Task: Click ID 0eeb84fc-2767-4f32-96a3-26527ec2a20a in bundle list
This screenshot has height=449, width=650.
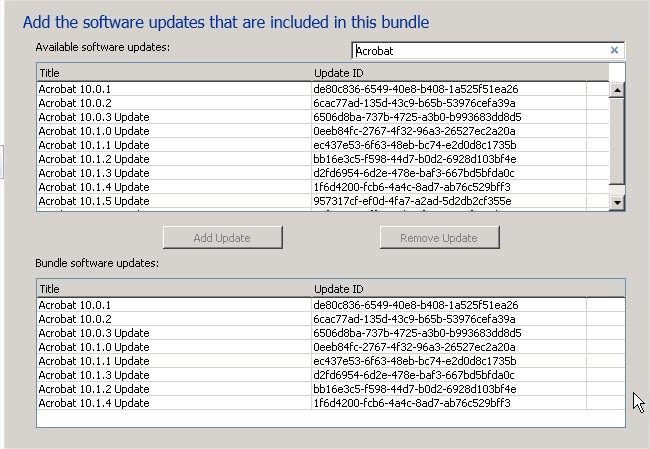Action: coord(414,347)
